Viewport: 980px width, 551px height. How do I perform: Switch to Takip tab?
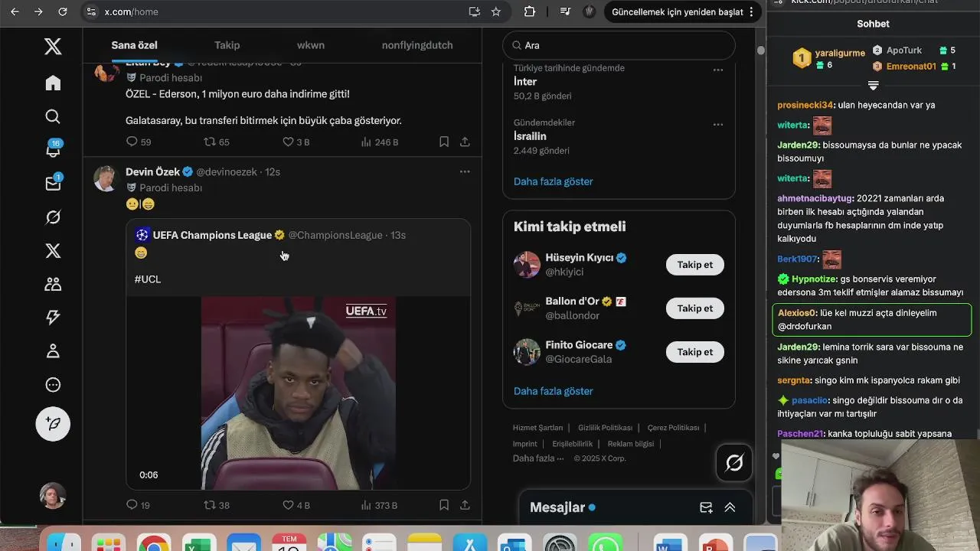[x=227, y=45]
